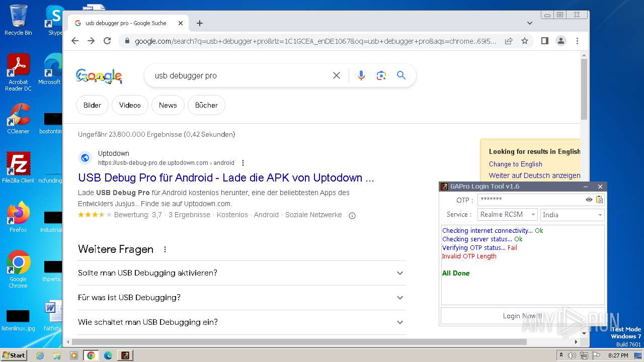The width and height of the screenshot is (644, 362).
Task: Click in the OTP input field
Action: click(x=531, y=200)
